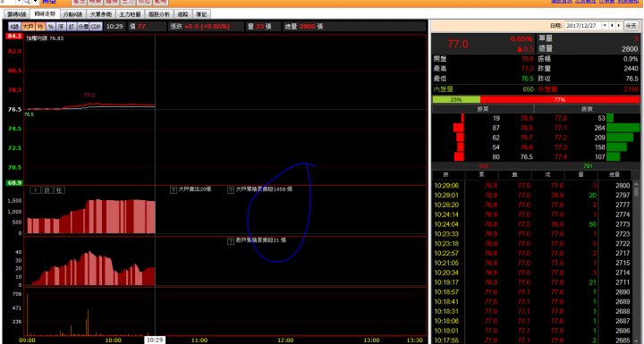The height and width of the screenshot is (344, 644).
Task: Click the 委買 column header
Action: pos(483,109)
